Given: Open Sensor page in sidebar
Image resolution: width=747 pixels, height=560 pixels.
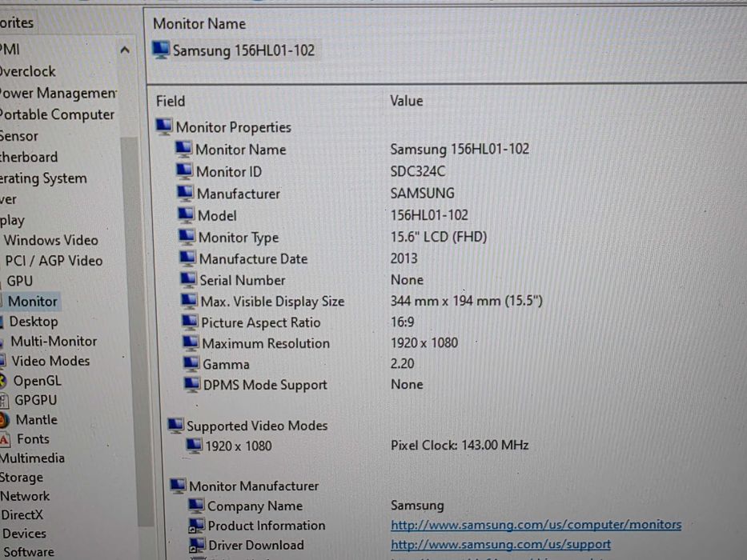Looking at the screenshot, I should 19,136.
